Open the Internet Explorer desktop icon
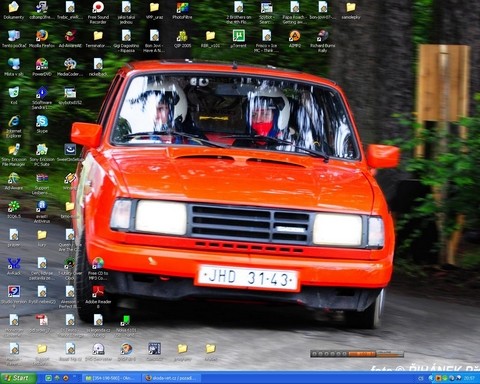The height and width of the screenshot is (384, 480). coord(14,126)
